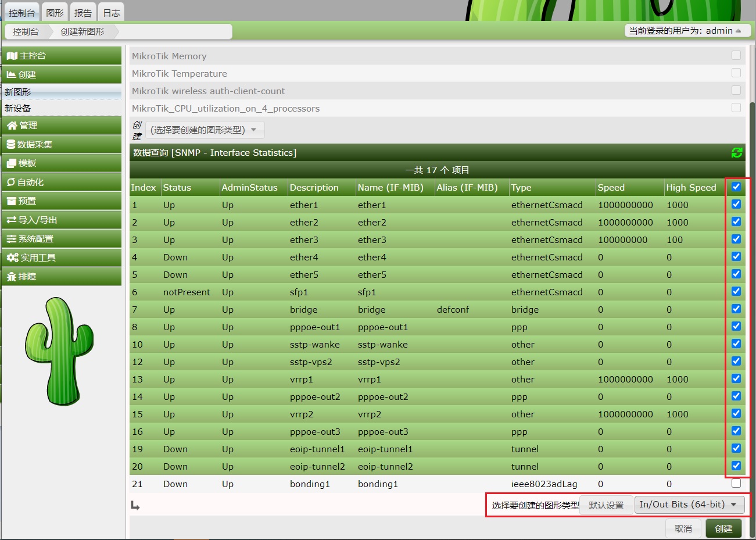Open the 导入/导出 import/export menu
This screenshot has height=540, width=756.
[x=62, y=220]
